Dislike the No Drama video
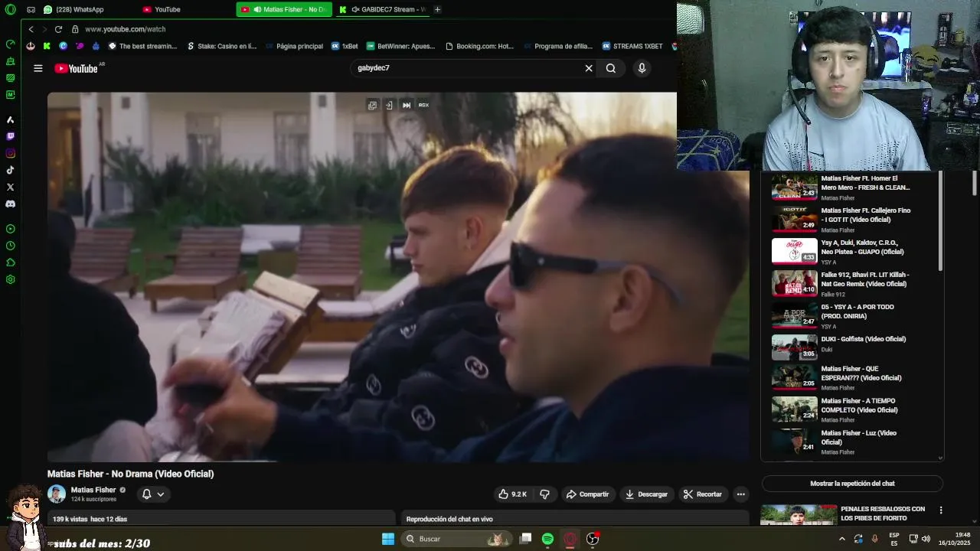Image resolution: width=980 pixels, height=551 pixels. 544,494
